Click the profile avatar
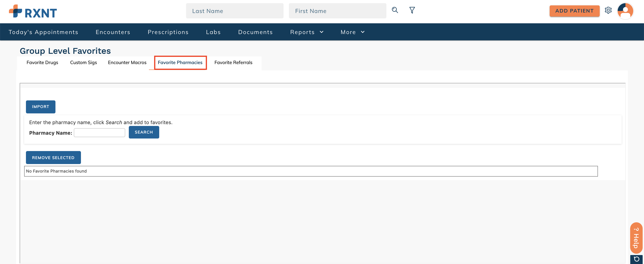Image resolution: width=644 pixels, height=264 pixels. tap(625, 11)
